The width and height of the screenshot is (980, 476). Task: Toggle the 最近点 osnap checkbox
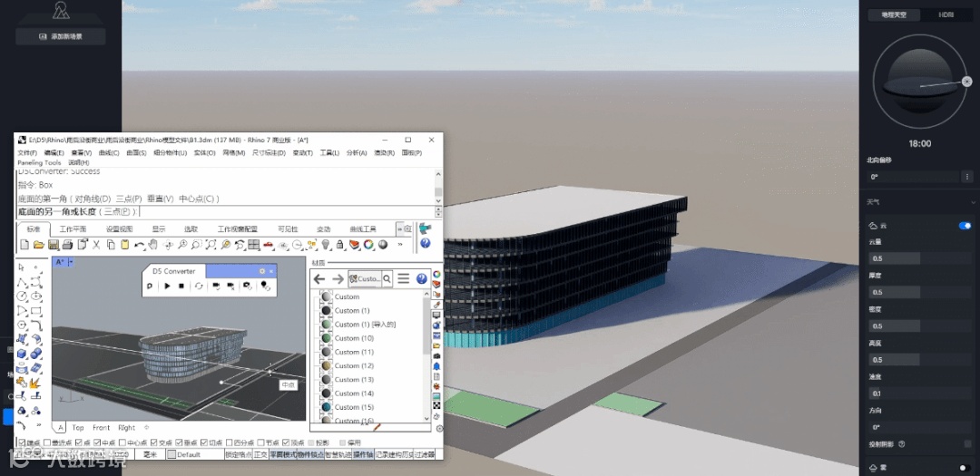point(47,442)
